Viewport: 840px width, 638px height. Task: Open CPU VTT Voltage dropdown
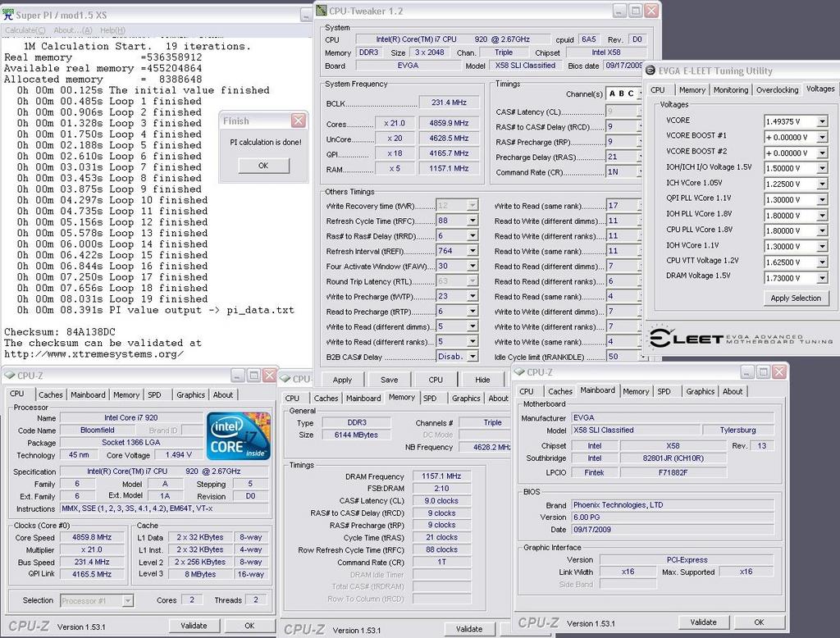(x=822, y=262)
